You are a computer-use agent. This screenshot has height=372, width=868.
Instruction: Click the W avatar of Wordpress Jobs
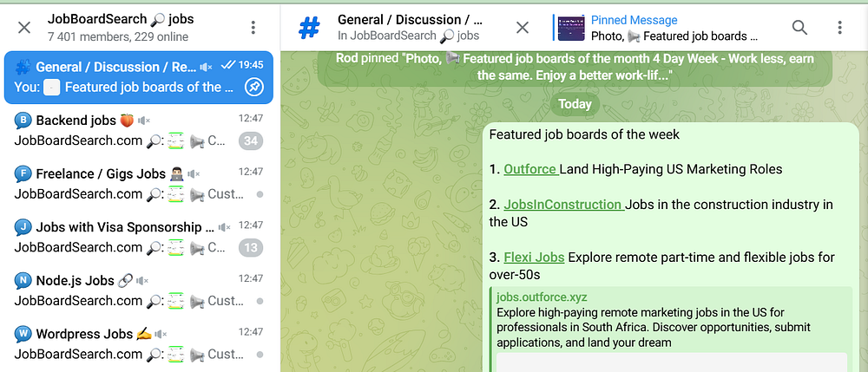[23, 334]
